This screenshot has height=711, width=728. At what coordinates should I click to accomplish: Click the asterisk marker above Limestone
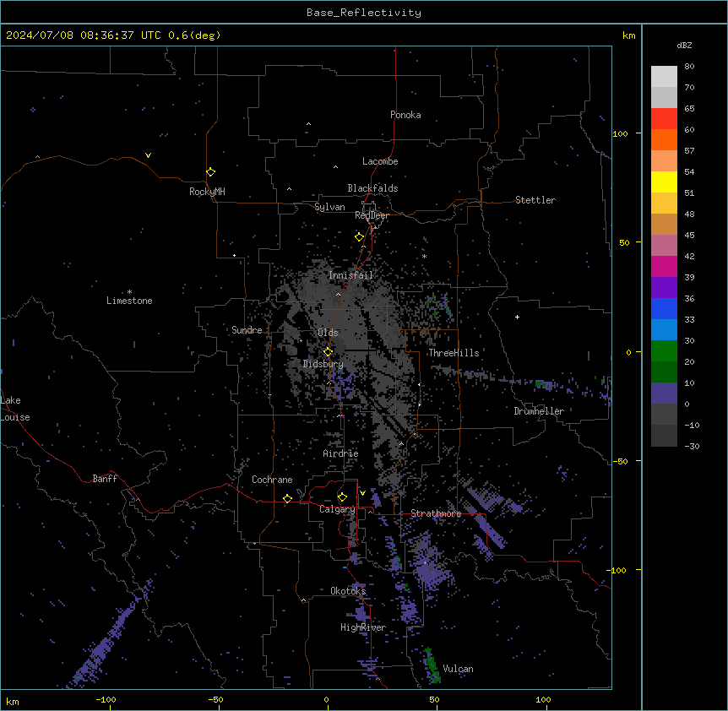point(129,292)
